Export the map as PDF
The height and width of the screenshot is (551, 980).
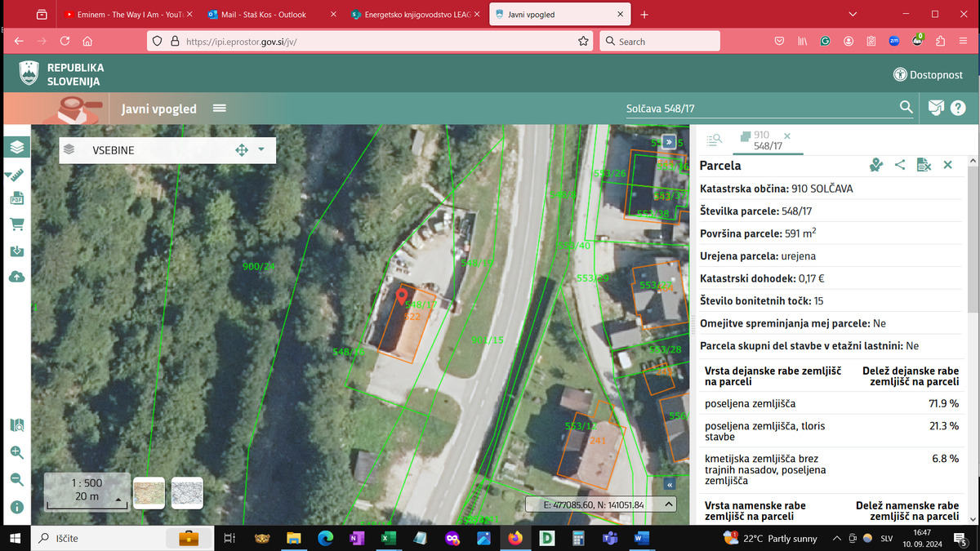[x=17, y=198]
